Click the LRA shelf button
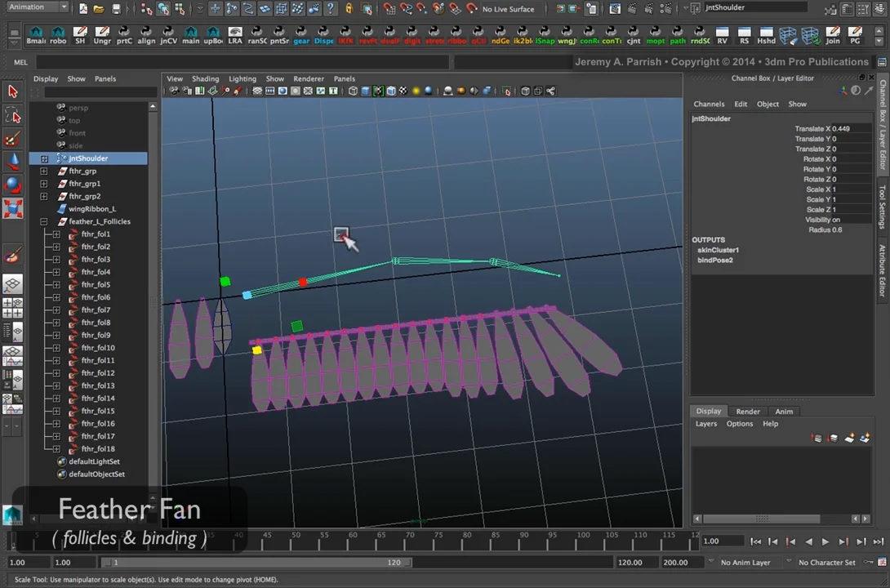This screenshot has height=588, width=890. tap(235, 35)
